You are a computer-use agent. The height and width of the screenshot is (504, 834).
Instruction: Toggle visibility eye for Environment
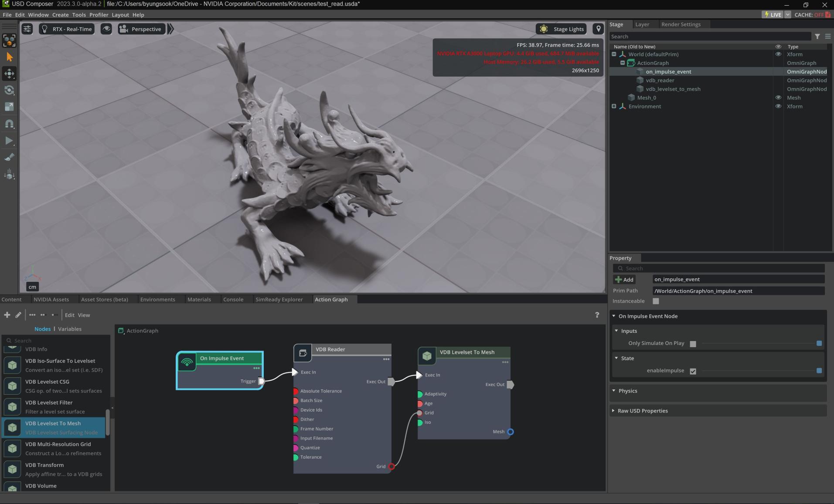click(778, 106)
